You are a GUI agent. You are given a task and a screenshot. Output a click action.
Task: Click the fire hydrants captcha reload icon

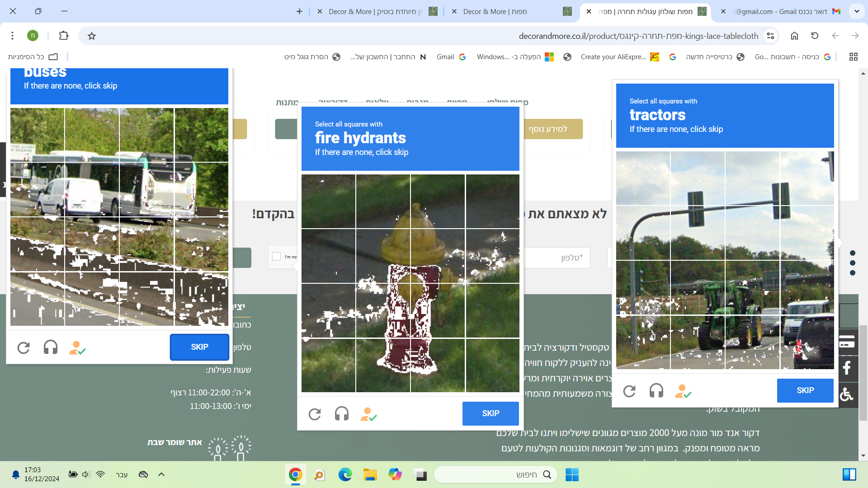315,414
